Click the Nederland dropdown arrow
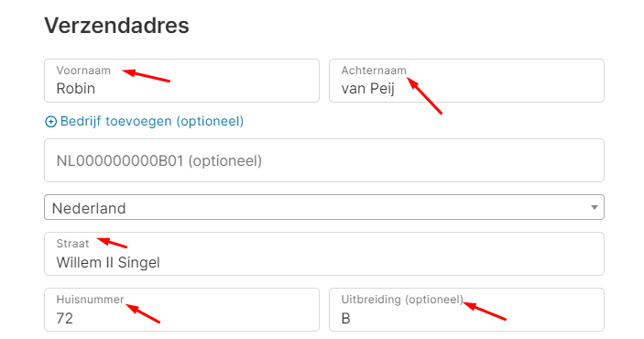The image size is (644, 339). coord(594,207)
